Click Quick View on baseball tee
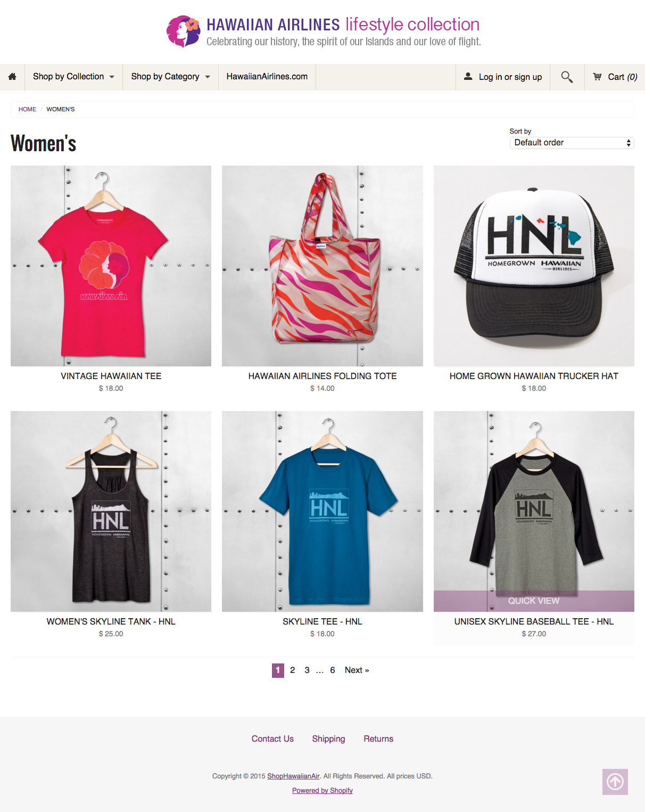 point(534,601)
